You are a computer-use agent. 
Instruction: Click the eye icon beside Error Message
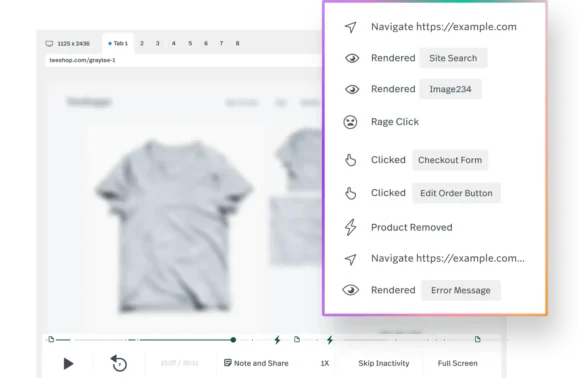(x=351, y=290)
